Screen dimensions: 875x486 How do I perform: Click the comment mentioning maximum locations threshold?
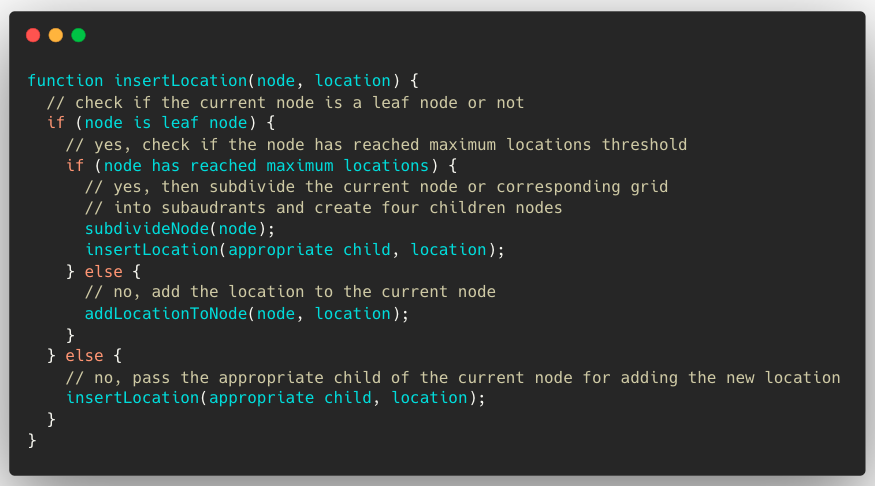[377, 144]
